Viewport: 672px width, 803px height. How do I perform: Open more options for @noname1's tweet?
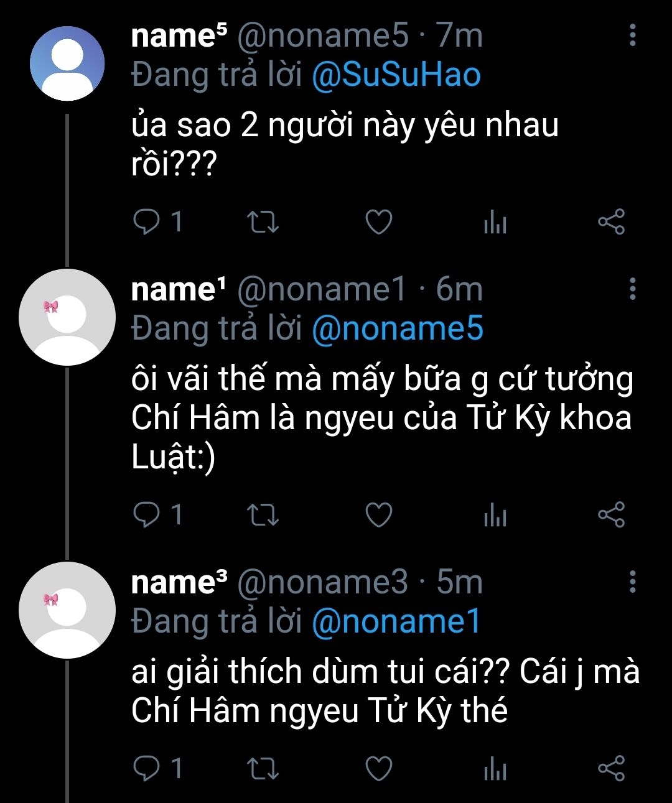[x=632, y=289]
